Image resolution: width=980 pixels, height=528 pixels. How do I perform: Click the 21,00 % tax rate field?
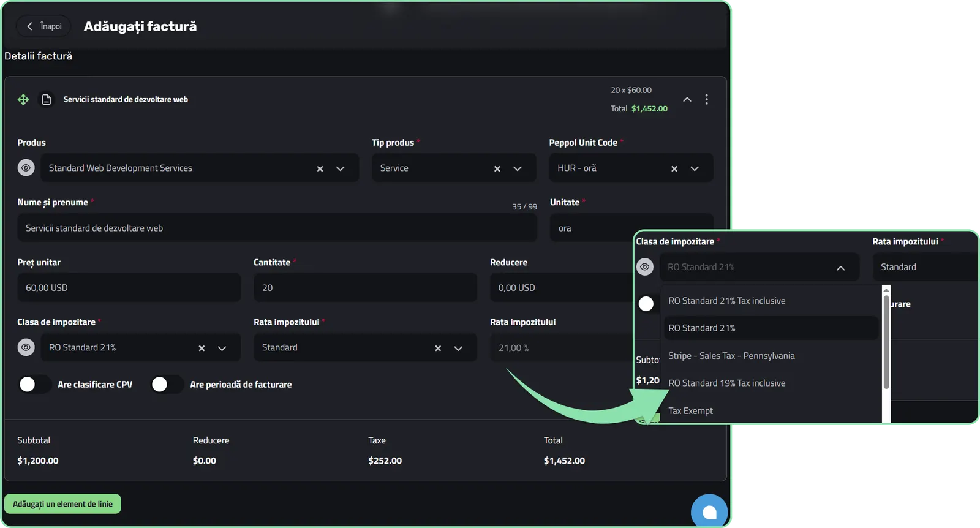click(x=561, y=347)
